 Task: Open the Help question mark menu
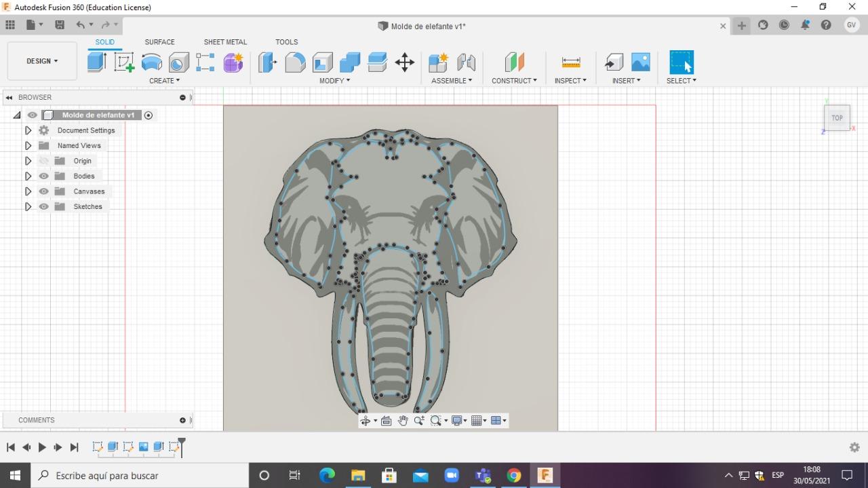[826, 25]
